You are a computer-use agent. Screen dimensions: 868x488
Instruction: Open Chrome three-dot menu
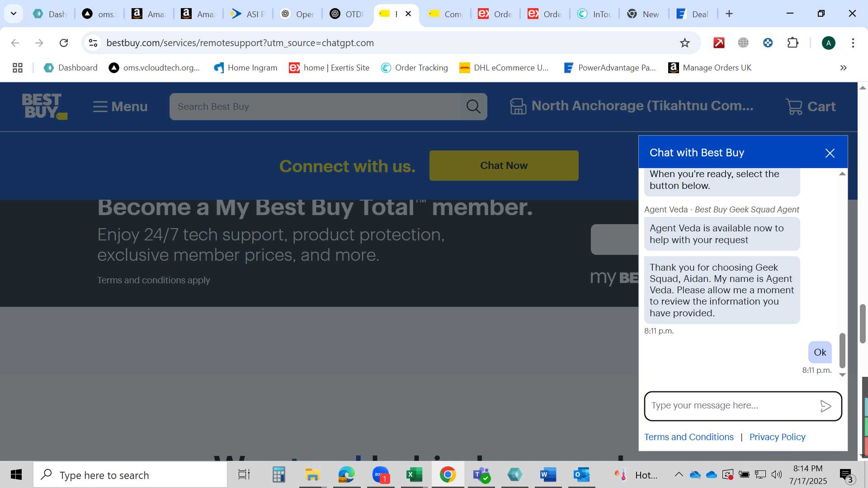(x=853, y=43)
